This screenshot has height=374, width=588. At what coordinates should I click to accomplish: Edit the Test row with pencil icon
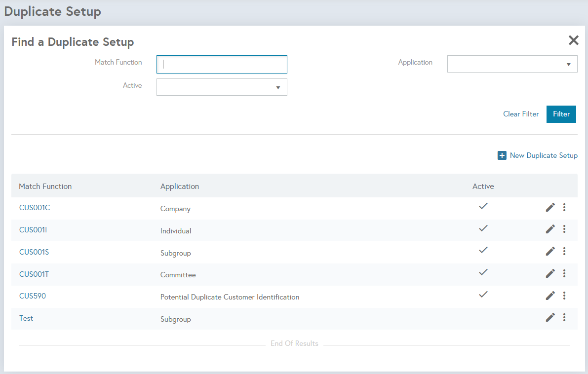pyautogui.click(x=550, y=317)
